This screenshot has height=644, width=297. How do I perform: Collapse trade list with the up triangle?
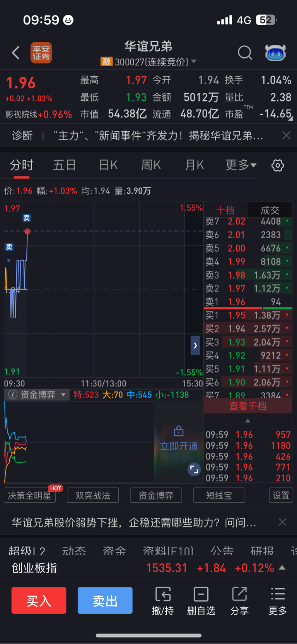click(x=248, y=421)
